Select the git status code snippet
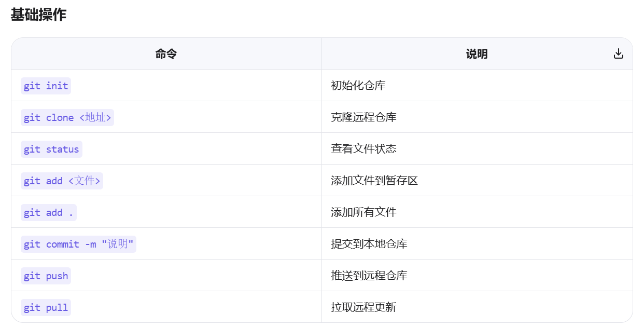644x327 pixels. click(x=51, y=149)
